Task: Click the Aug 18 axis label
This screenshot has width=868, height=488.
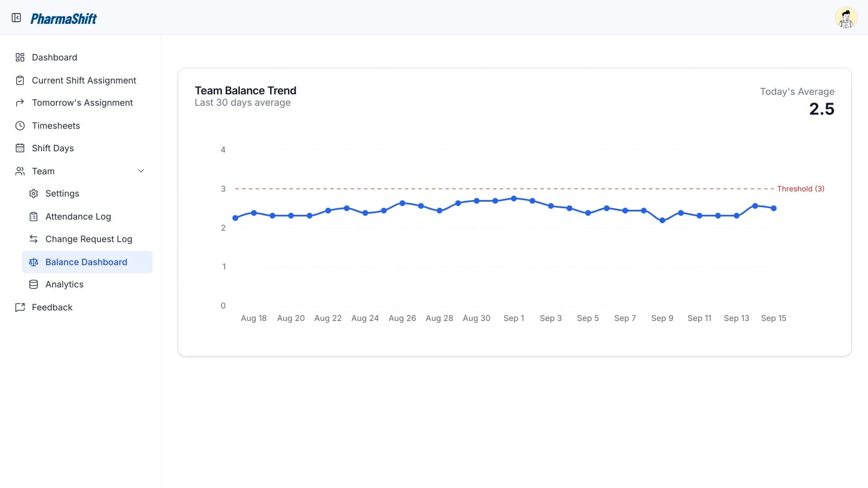Action: tap(254, 318)
